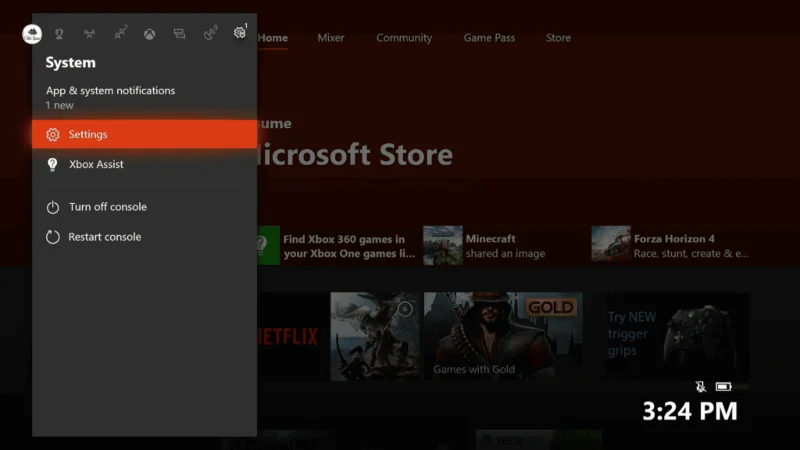This screenshot has width=800, height=450.
Task: Click the Xbox Assist lightbulb icon
Action: click(x=53, y=164)
